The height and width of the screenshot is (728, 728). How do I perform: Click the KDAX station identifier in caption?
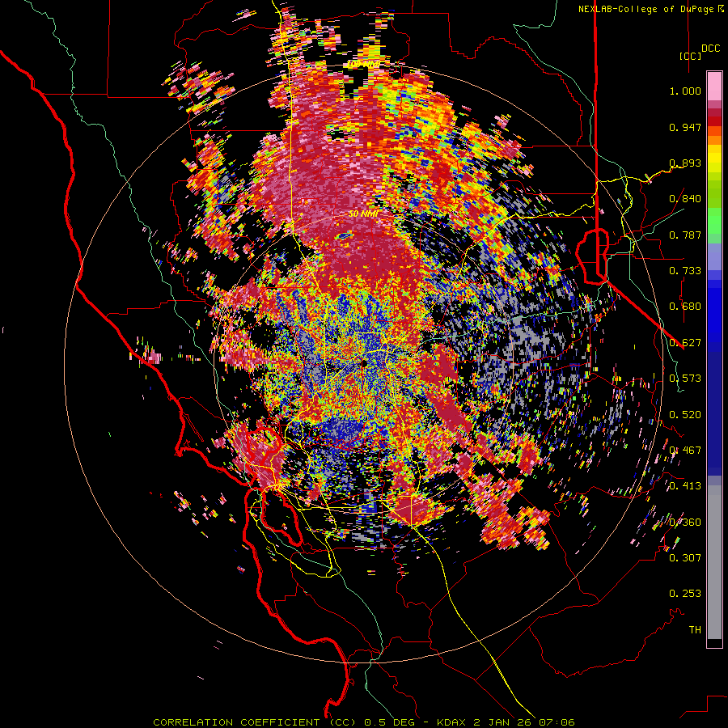[451, 722]
